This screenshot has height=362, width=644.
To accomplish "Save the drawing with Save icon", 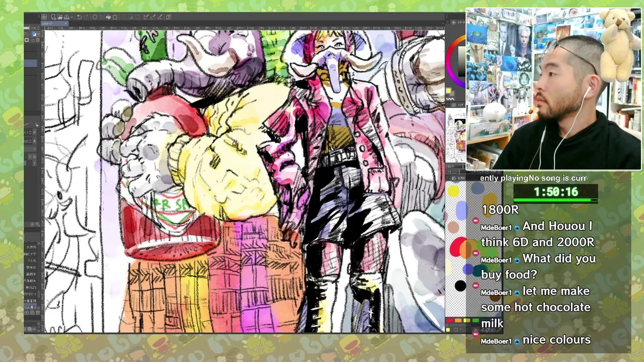I will [x=66, y=17].
